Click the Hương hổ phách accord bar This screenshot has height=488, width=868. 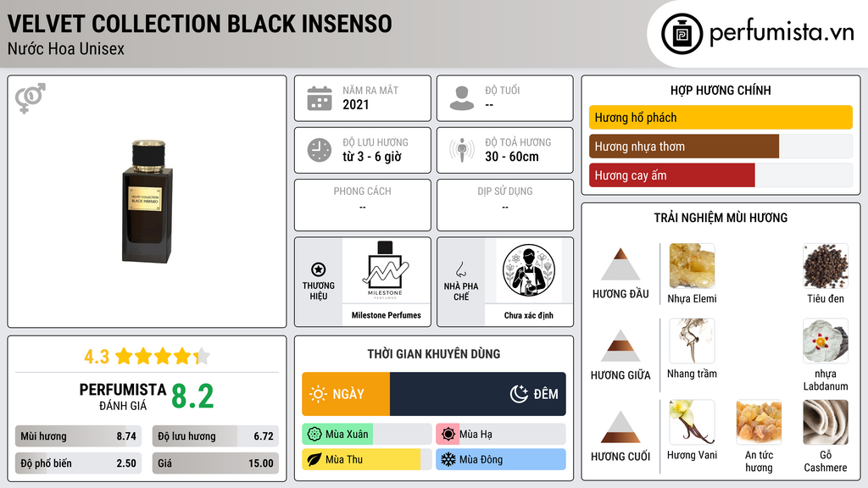coord(721,117)
